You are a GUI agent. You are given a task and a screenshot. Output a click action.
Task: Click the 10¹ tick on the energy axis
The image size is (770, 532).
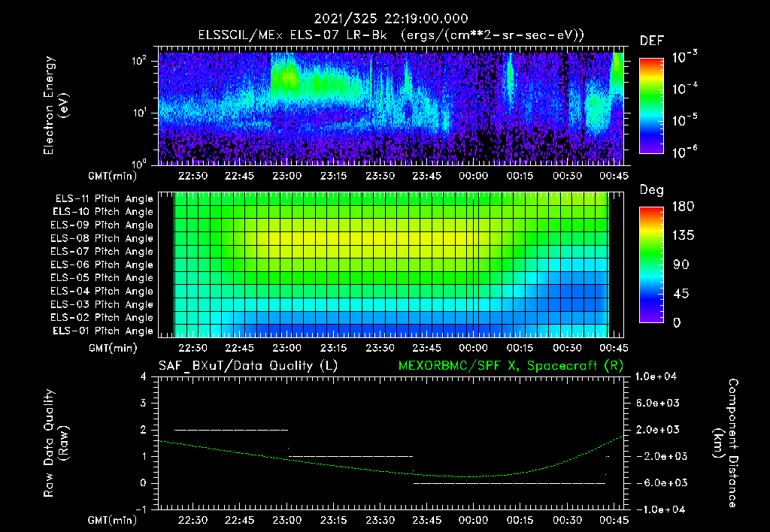pyautogui.click(x=139, y=113)
